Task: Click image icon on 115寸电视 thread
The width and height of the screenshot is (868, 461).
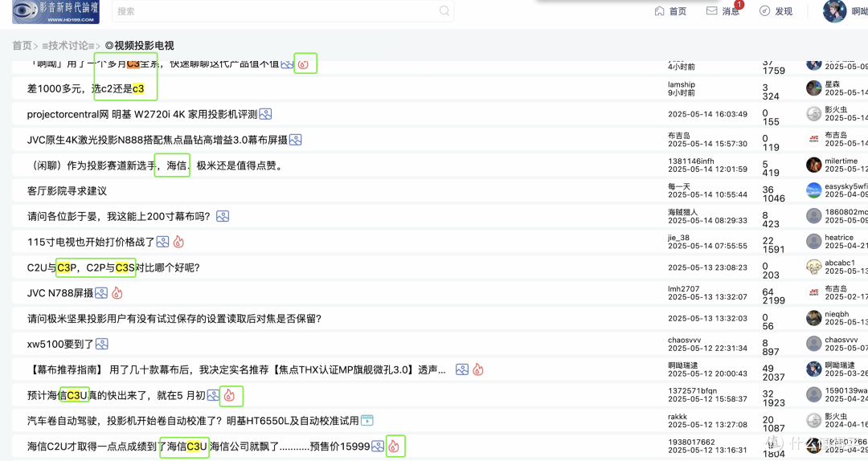Action: [162, 242]
